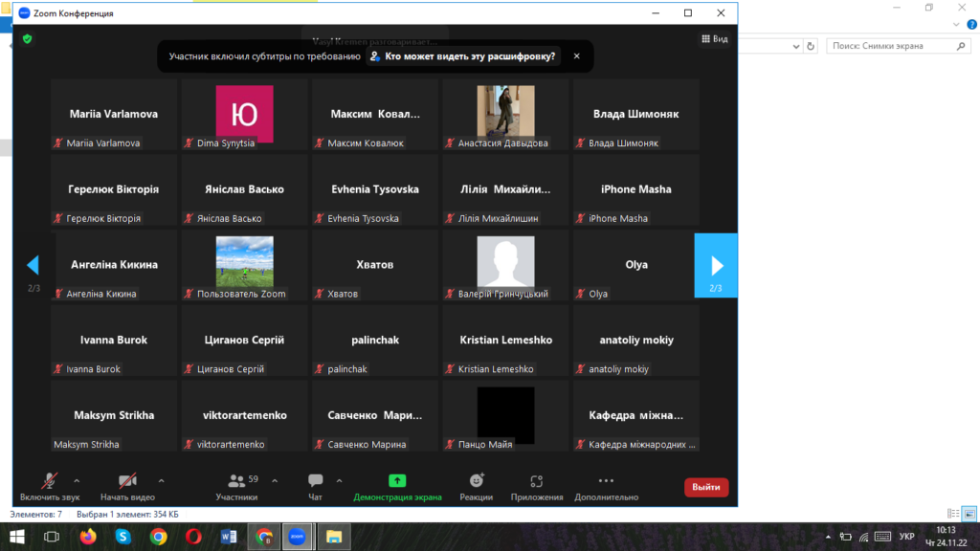Open Дополнительно more options menu
The image size is (980, 551).
coord(606,487)
